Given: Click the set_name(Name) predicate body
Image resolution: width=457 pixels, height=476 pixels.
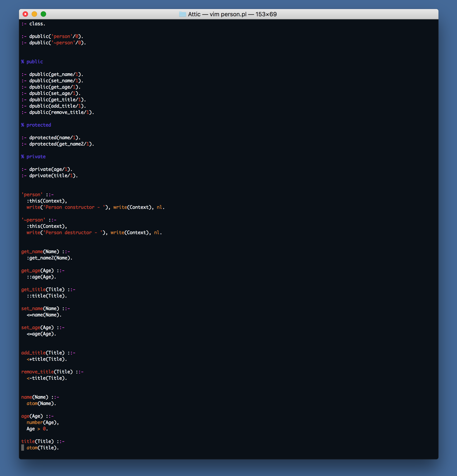Looking at the screenshot, I should tap(42, 315).
